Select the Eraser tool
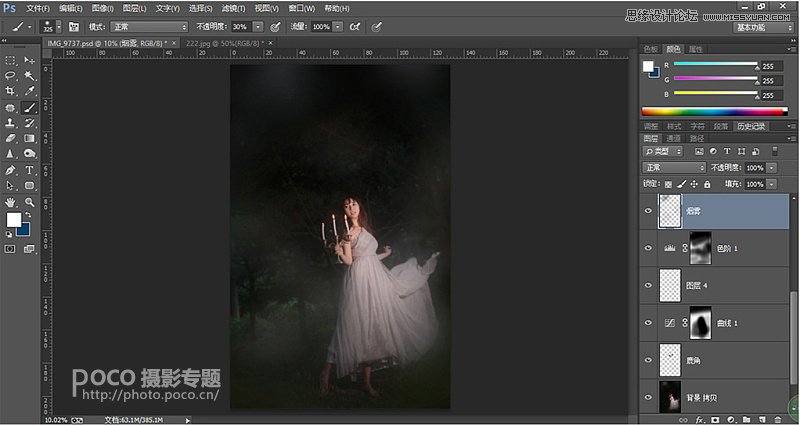800x425 pixels. (10, 138)
